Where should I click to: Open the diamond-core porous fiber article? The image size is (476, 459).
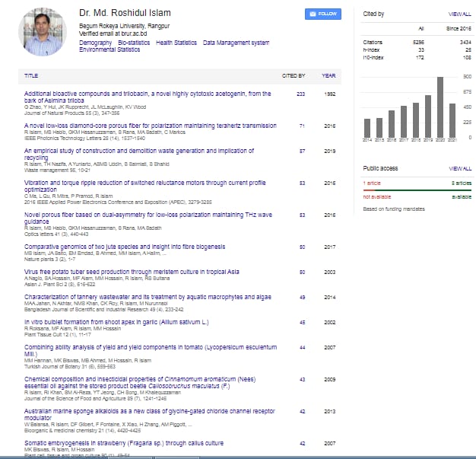151,125
